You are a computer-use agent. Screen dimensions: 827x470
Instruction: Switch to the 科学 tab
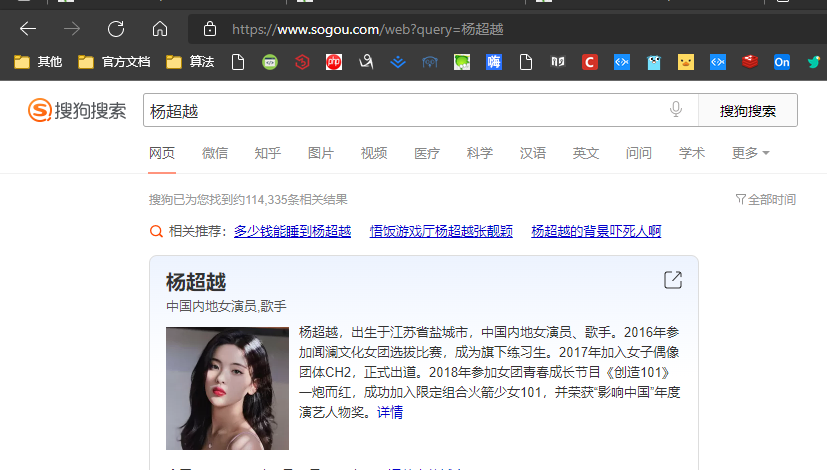479,153
